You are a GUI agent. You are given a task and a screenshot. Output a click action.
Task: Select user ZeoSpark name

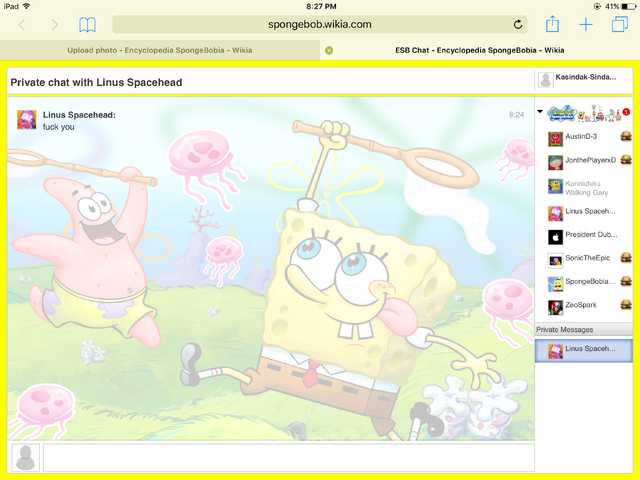pyautogui.click(x=581, y=305)
